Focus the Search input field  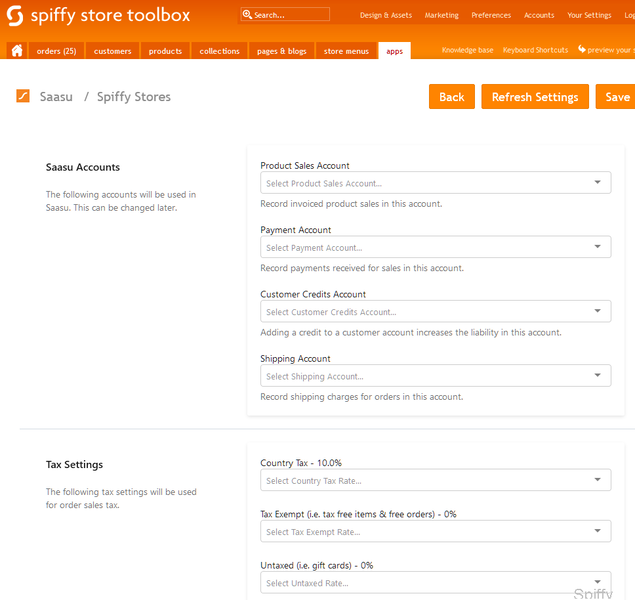point(290,15)
